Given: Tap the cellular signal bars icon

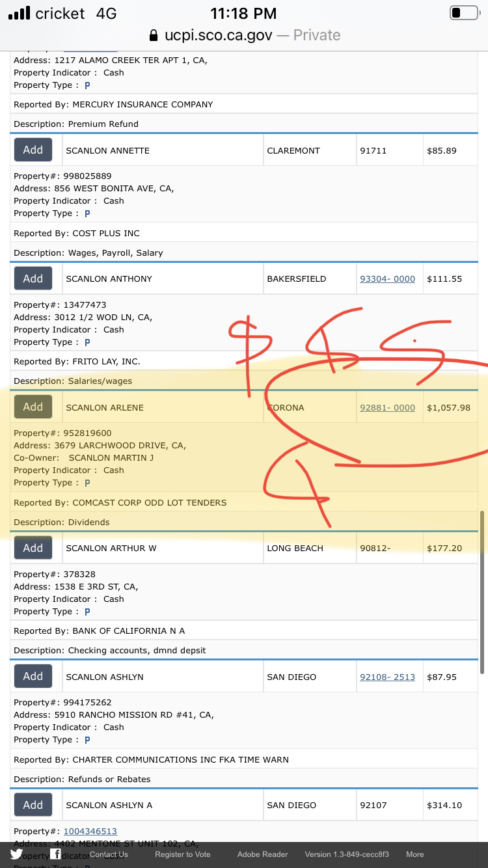Looking at the screenshot, I should point(19,13).
